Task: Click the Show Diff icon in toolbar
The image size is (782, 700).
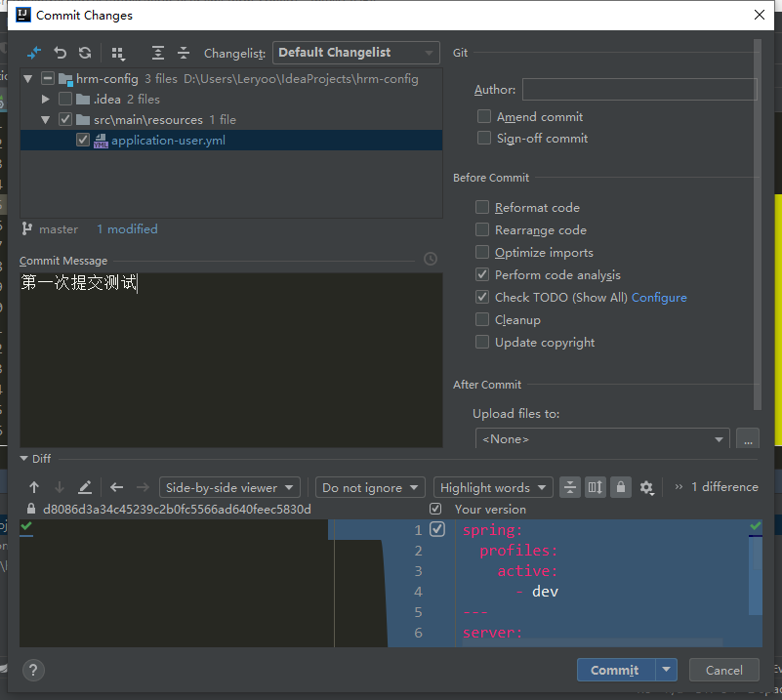Action: pos(34,53)
